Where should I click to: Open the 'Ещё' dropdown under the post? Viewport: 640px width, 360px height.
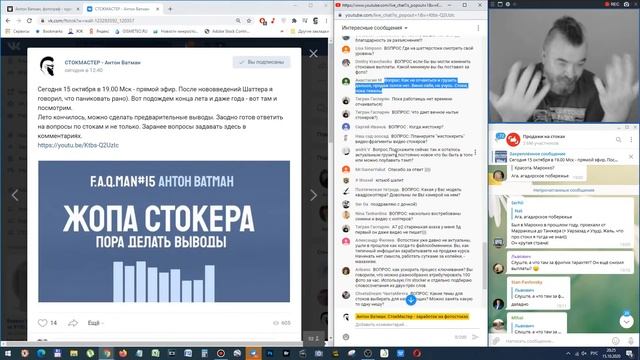(x=95, y=323)
